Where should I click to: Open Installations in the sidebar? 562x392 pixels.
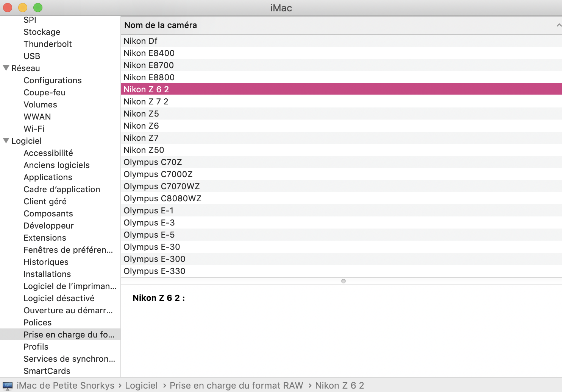click(47, 274)
